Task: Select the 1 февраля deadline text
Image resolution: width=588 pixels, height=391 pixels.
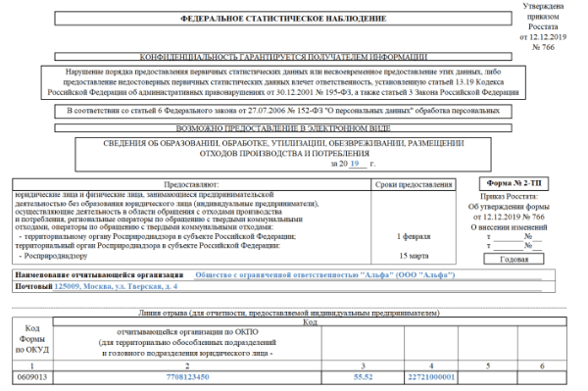Action: pos(414,236)
